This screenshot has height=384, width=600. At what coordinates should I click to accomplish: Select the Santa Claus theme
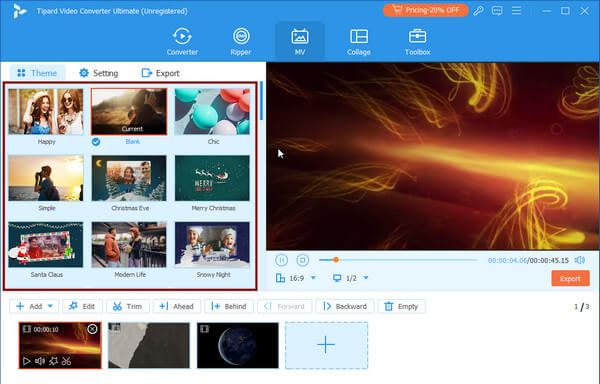pyautogui.click(x=46, y=245)
